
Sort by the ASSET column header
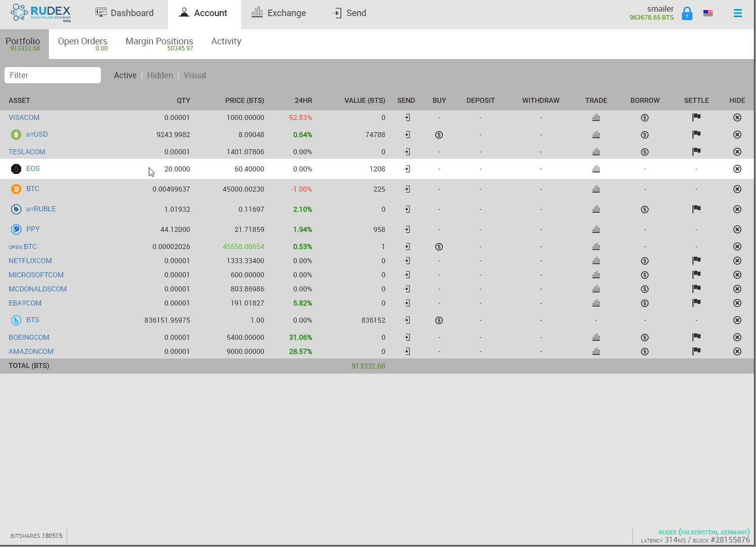[x=19, y=100]
